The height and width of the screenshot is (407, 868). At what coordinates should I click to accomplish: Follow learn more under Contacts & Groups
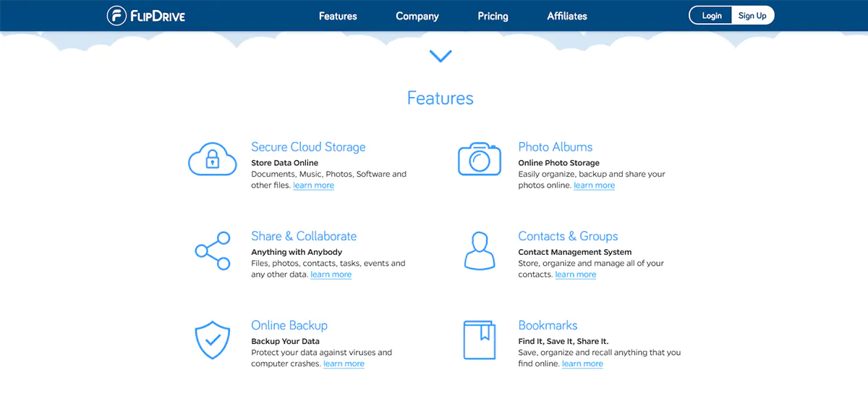click(x=576, y=274)
